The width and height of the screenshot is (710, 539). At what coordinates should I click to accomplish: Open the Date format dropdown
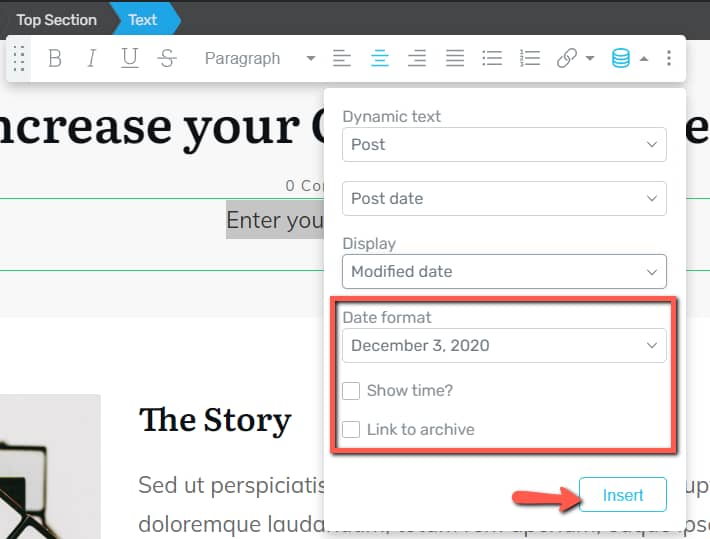(x=504, y=346)
